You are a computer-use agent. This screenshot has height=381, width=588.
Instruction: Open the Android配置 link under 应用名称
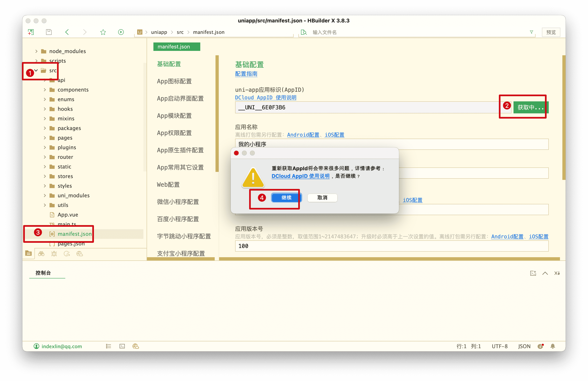click(x=303, y=135)
